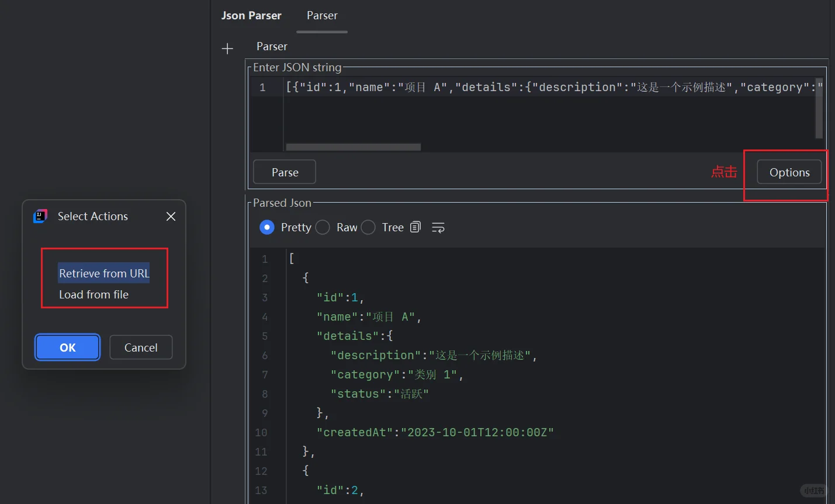Copy the parsed JSON with the copy icon
The image size is (835, 504).
[x=415, y=227]
